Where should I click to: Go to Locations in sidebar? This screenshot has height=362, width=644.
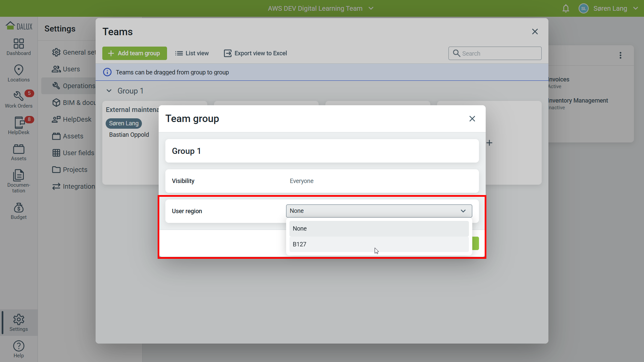tap(18, 73)
